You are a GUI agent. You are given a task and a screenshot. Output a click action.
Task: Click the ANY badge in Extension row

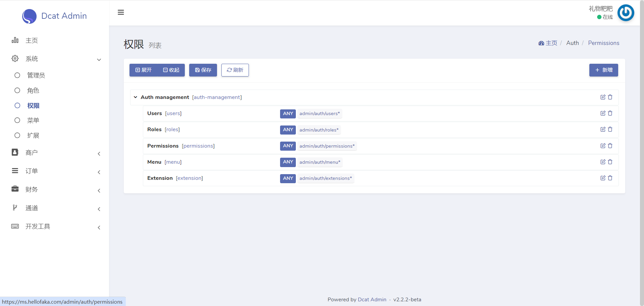click(288, 178)
